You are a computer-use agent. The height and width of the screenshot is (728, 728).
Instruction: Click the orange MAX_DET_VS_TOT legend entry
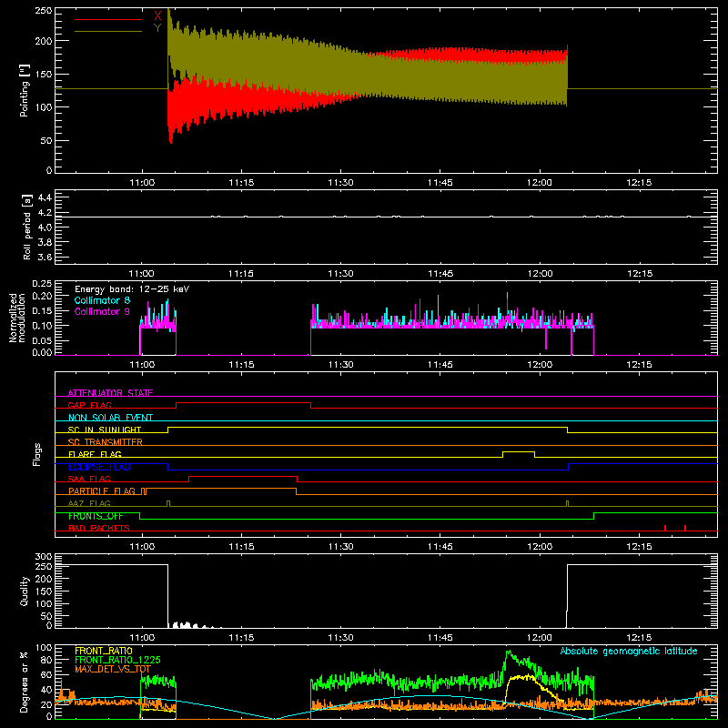coord(113,669)
